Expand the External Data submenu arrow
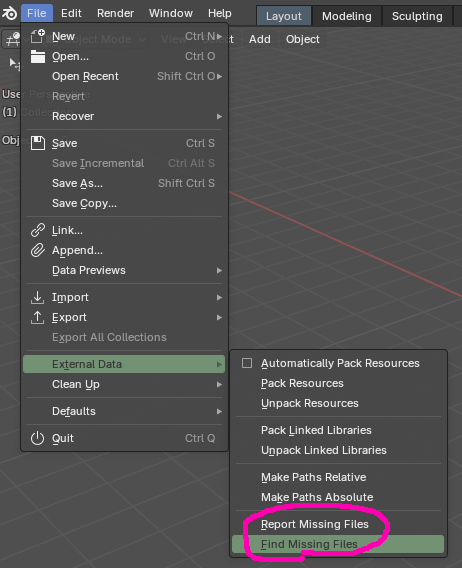This screenshot has height=568, width=462. pos(219,364)
